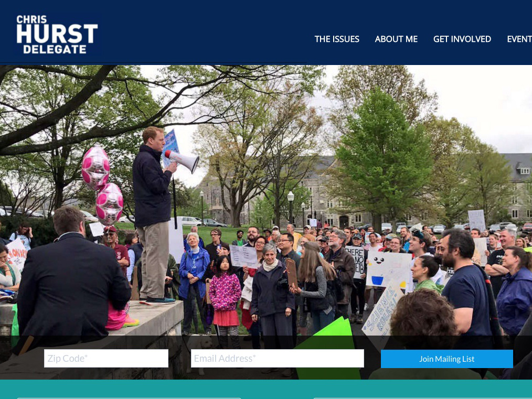The width and height of the screenshot is (532, 399).
Task: Go to the About Me page
Action: (x=396, y=39)
